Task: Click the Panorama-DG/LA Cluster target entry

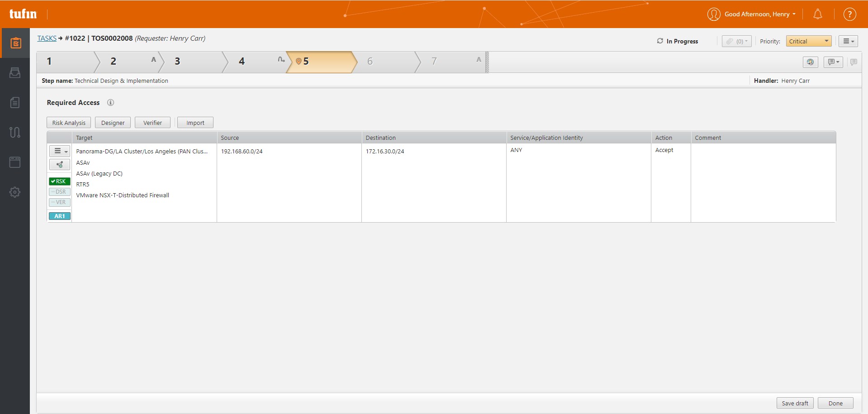Action: click(142, 152)
